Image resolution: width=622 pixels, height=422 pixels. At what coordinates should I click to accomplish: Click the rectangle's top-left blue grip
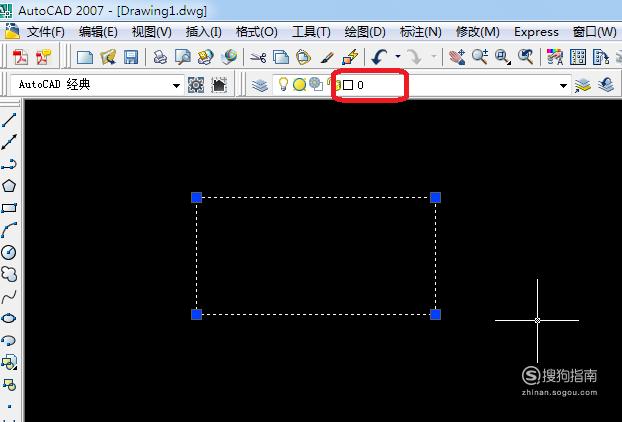click(x=197, y=197)
